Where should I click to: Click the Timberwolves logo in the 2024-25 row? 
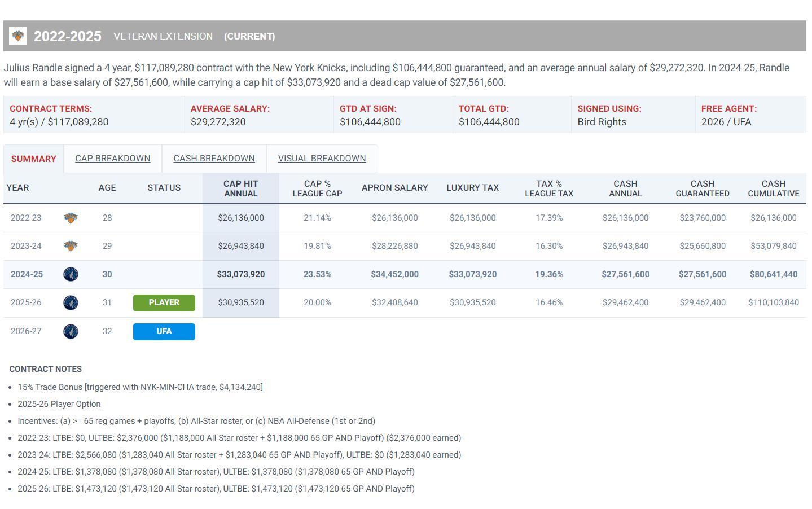point(71,274)
